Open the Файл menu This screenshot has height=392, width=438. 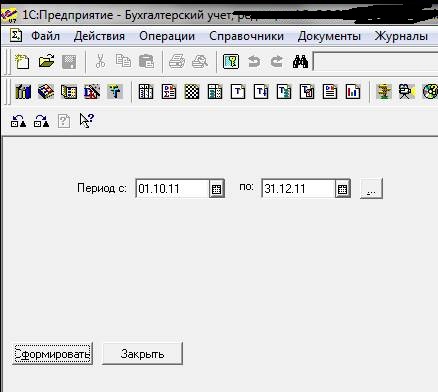pyautogui.click(x=45, y=36)
